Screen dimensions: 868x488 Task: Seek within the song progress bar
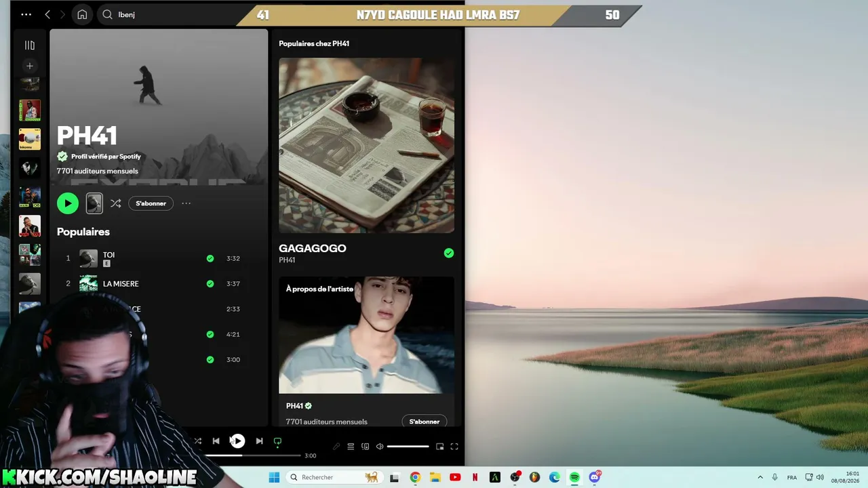[x=252, y=455]
